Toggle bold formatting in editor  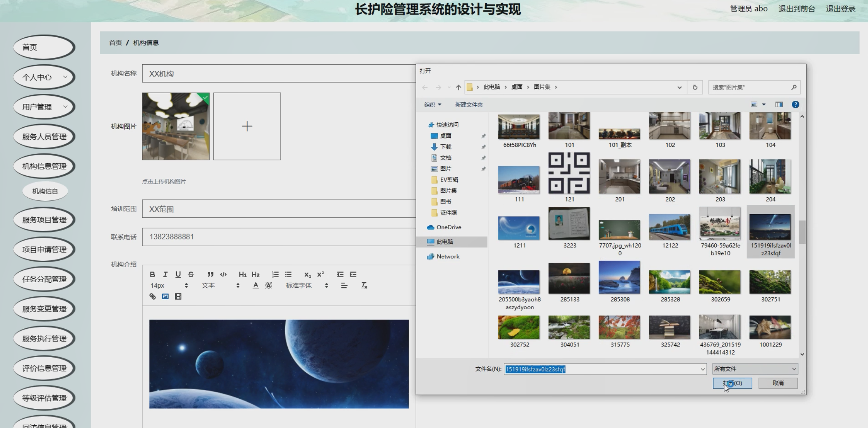click(153, 275)
